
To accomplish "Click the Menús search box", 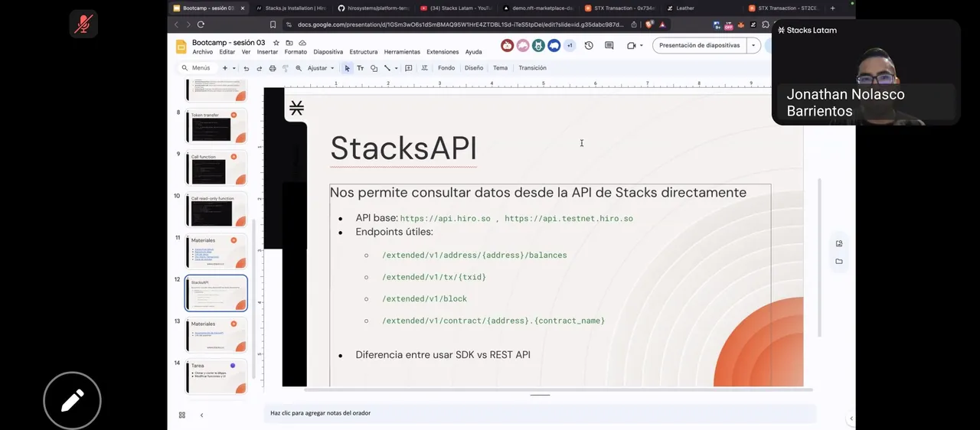I will tap(197, 68).
